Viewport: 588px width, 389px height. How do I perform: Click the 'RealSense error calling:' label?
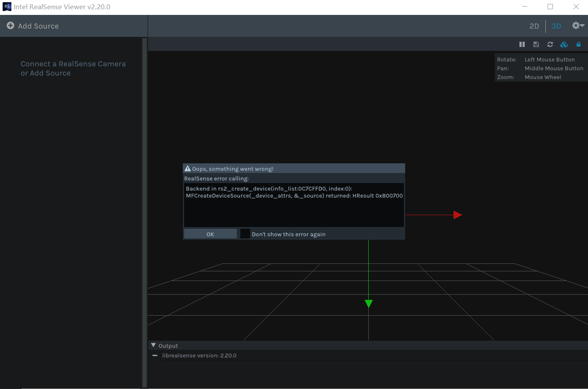tap(216, 179)
